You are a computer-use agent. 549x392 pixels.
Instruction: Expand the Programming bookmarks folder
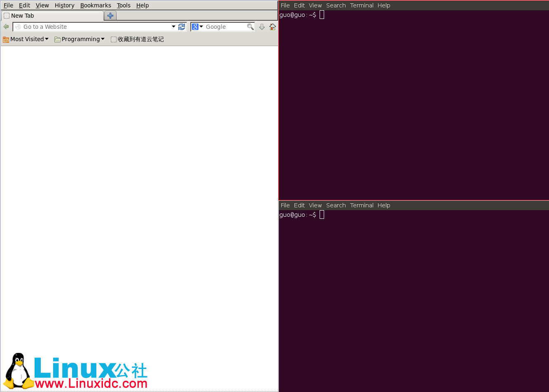point(103,39)
